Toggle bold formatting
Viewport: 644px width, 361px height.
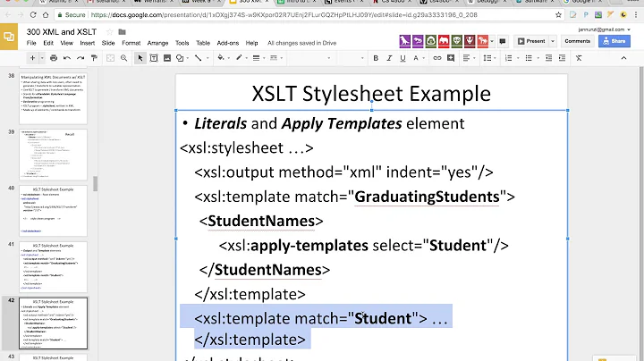pos(376,58)
